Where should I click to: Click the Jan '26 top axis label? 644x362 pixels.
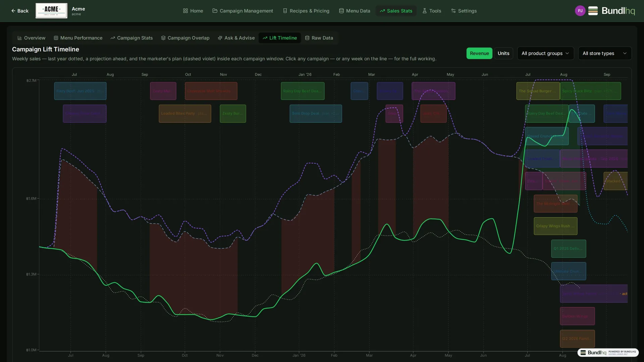[305, 74]
